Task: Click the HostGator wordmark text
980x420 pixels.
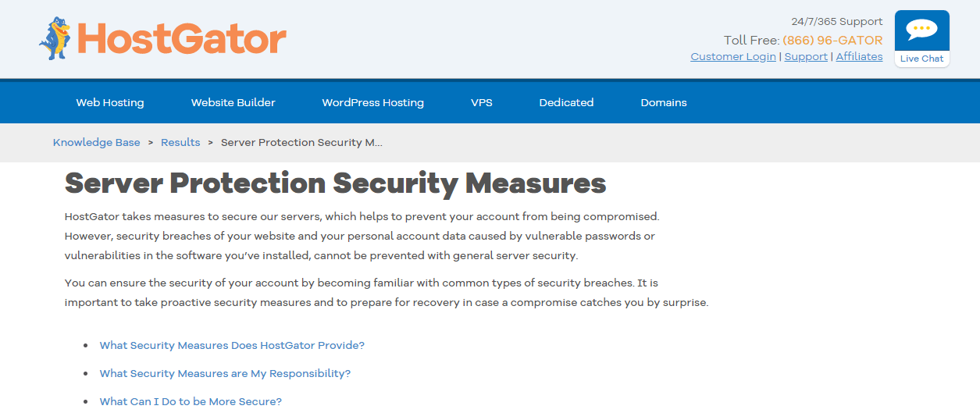Action: 182,38
